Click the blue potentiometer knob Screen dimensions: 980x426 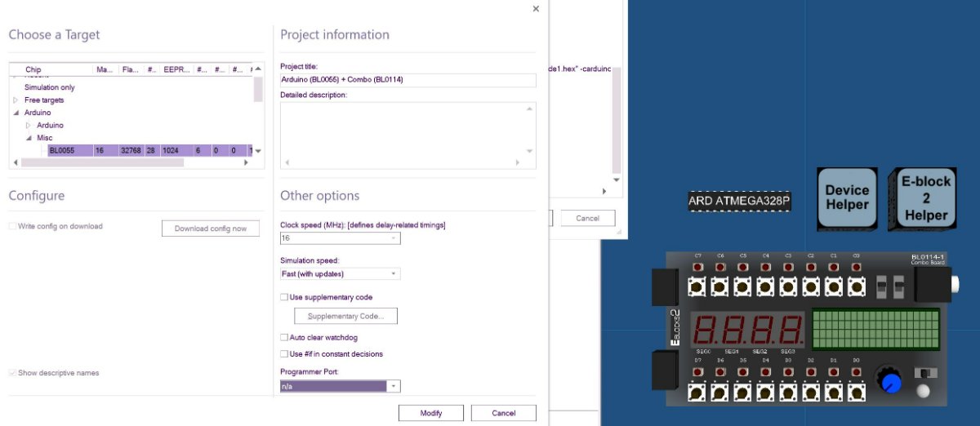coord(891,380)
